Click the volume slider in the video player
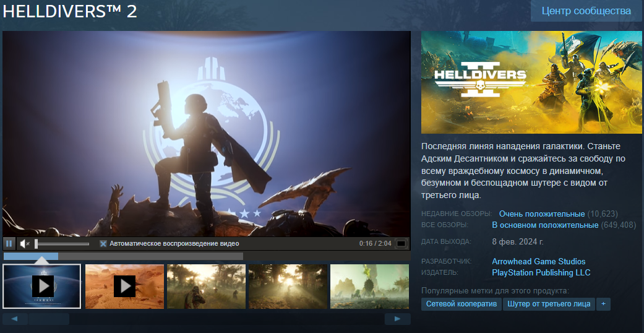 [x=62, y=244]
